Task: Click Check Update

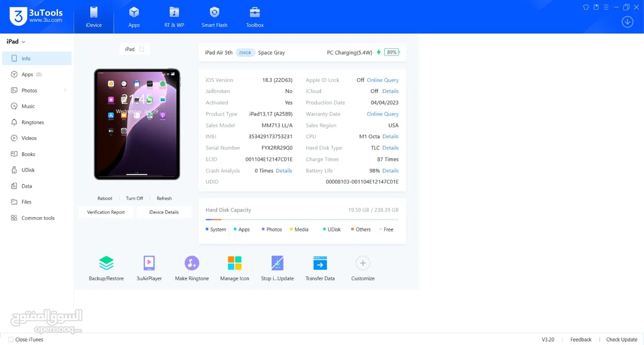Action: [621, 340]
